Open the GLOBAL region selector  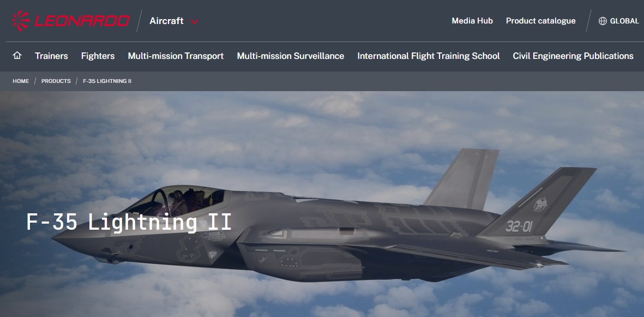point(618,21)
